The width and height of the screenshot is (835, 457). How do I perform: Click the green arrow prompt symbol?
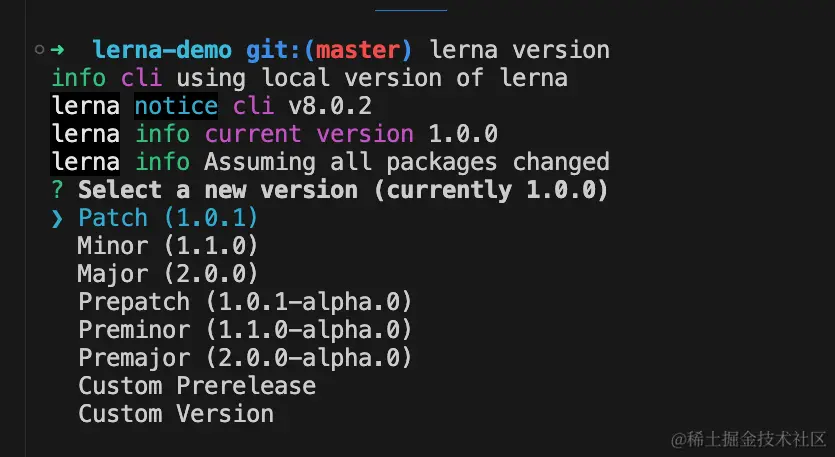[58, 50]
